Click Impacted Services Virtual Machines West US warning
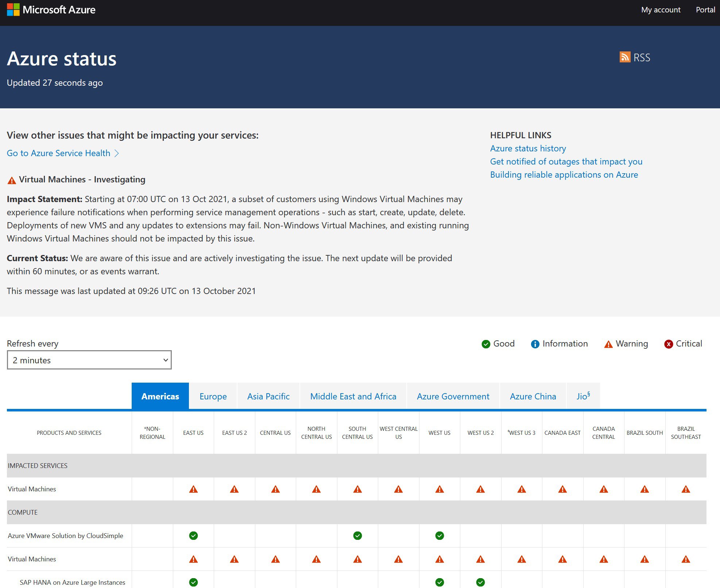 (440, 489)
